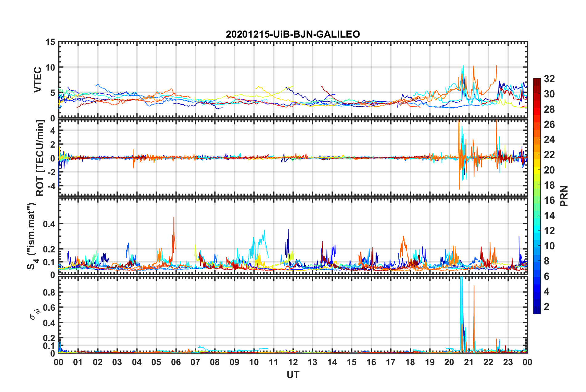Select the PRN colorbar gradient
The width and height of the screenshot is (586, 392).
tap(537, 196)
